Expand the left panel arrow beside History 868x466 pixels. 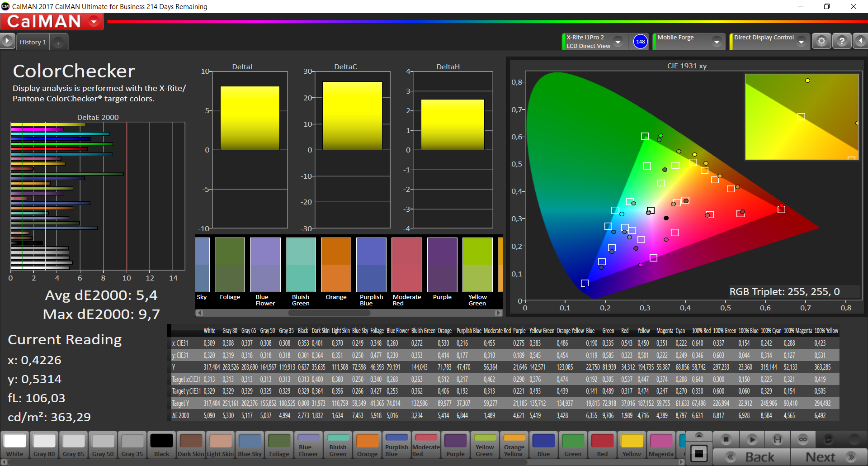pos(7,41)
